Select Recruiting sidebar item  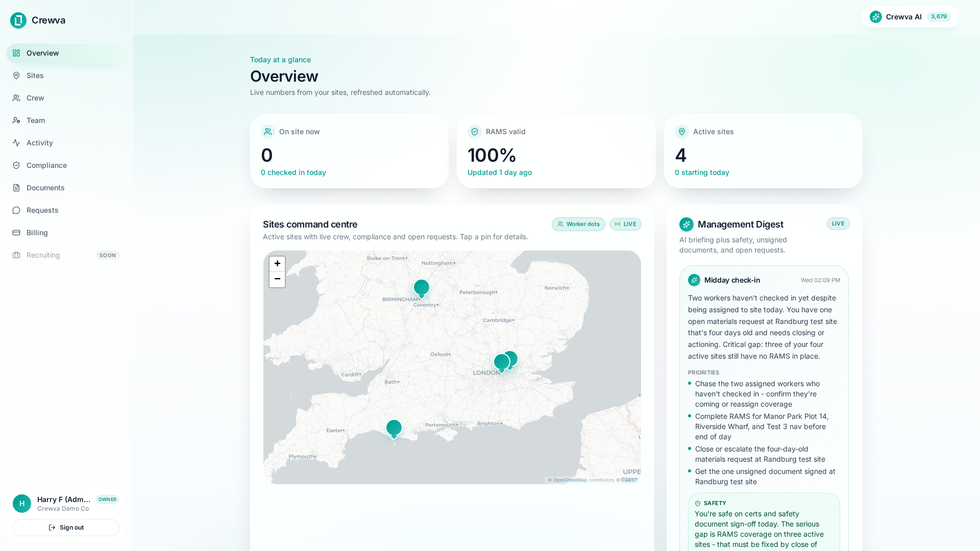66,255
